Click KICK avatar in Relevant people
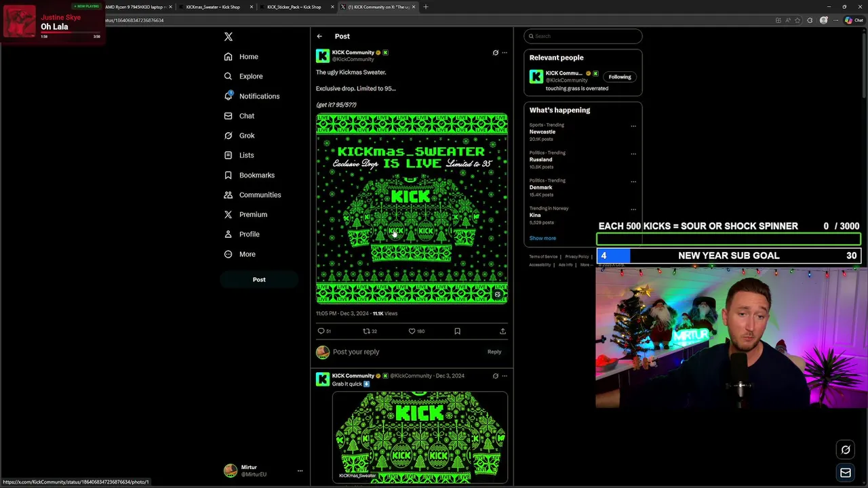This screenshot has height=488, width=868. pyautogui.click(x=536, y=77)
